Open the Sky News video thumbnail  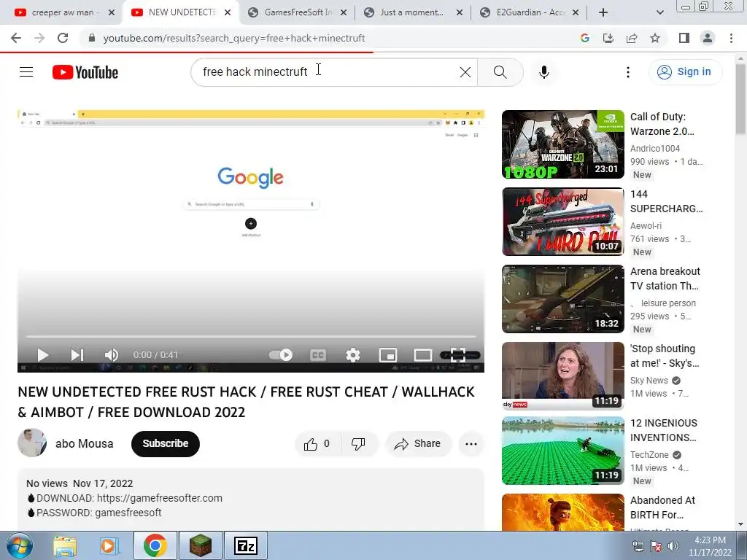562,376
